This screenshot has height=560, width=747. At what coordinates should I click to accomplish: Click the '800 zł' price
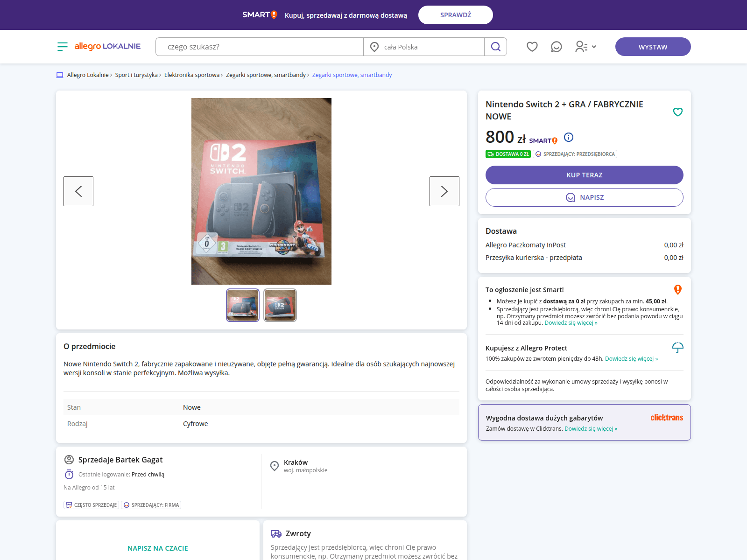(506, 137)
